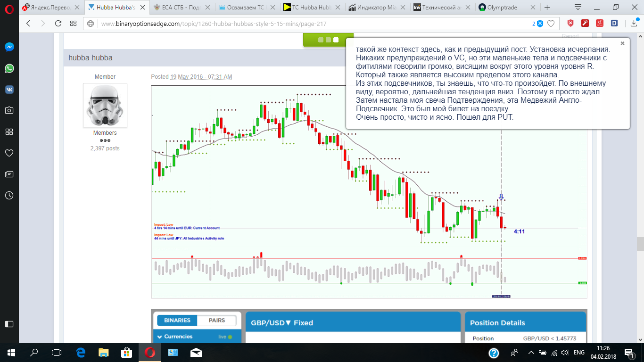The image size is (644, 362).
Task: Open browsing history clock icon
Action: (x=9, y=195)
